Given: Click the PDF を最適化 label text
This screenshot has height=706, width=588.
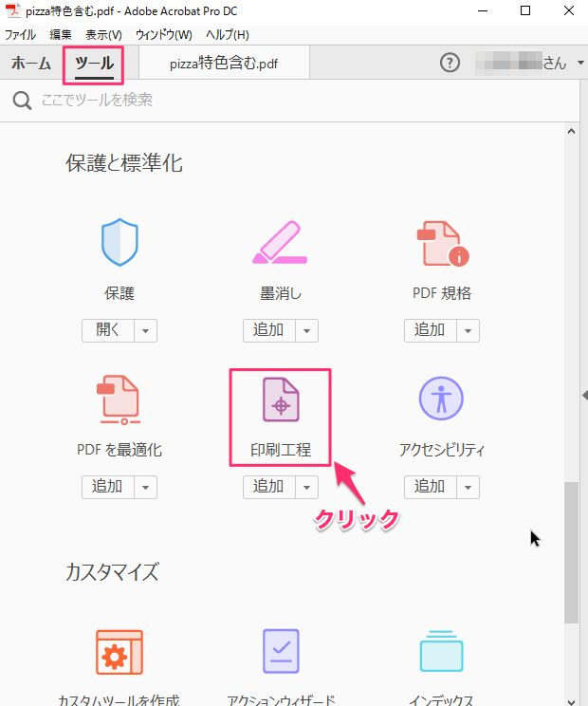Looking at the screenshot, I should pos(119,450).
